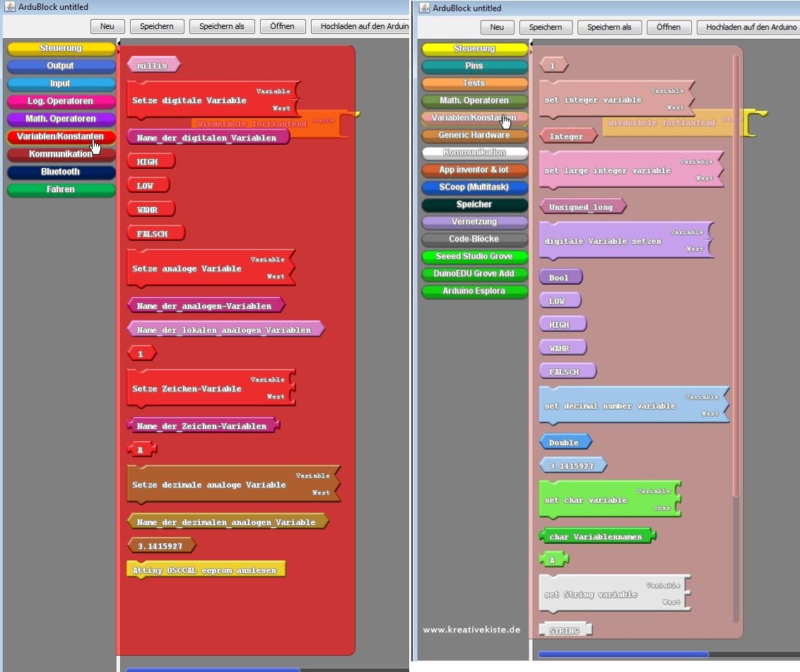800x672 pixels.
Task: Select the Unsigned_long variable block
Action: 582,206
